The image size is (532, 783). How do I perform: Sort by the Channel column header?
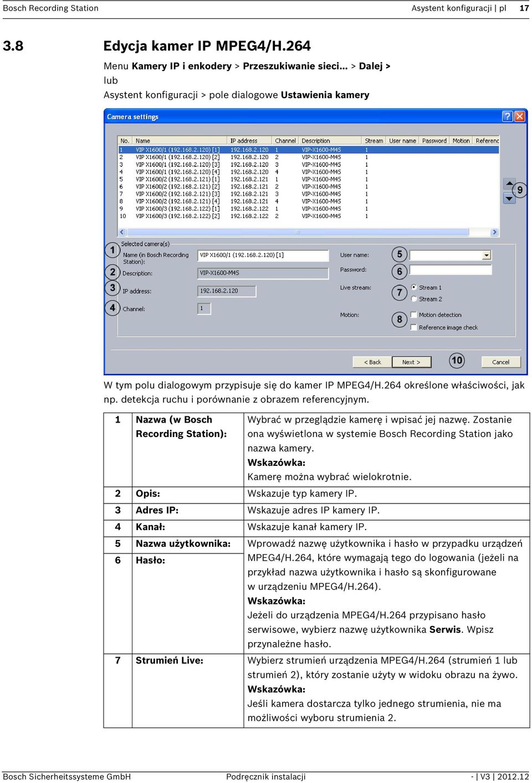pyautogui.click(x=285, y=141)
